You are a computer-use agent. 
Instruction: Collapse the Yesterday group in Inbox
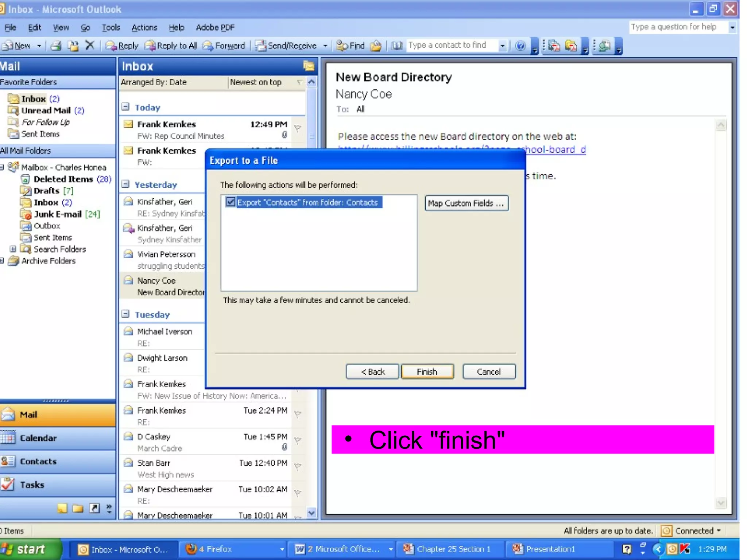click(x=125, y=184)
